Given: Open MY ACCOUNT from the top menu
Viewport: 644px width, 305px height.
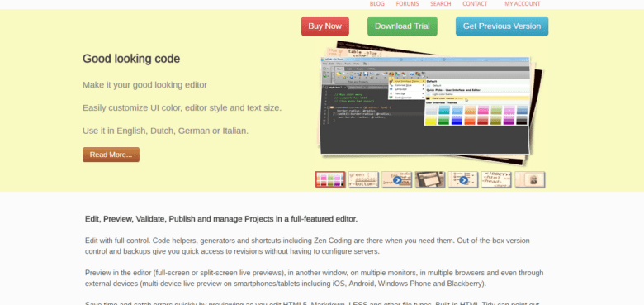Looking at the screenshot, I should point(522,3).
